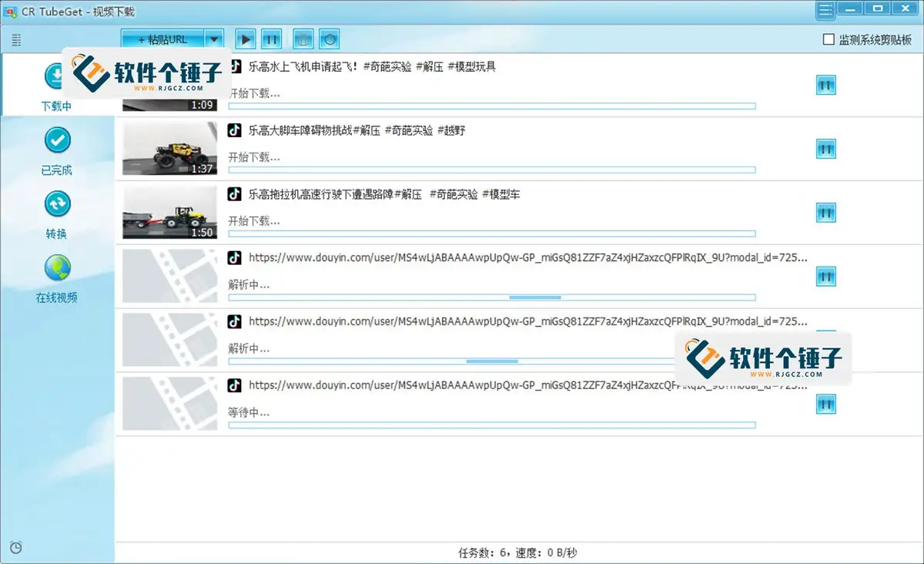Click the round icon right of the trash can
This screenshot has height=564, width=924.
(330, 39)
